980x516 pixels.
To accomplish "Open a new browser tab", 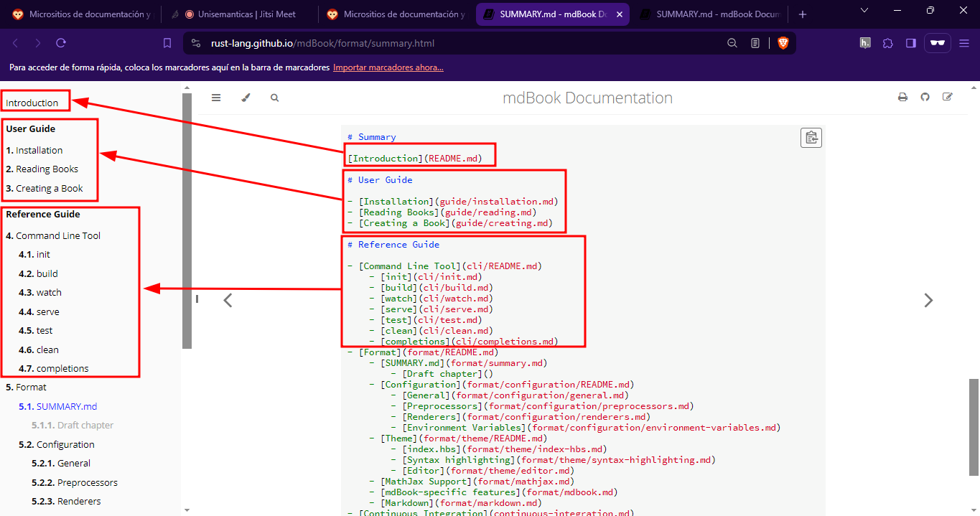I will click(x=803, y=14).
